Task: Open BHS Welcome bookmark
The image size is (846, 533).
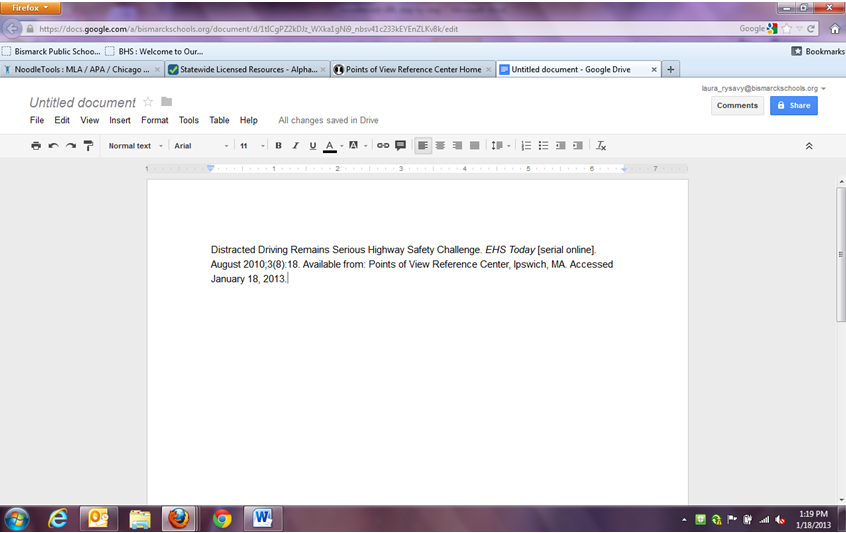Action: (x=154, y=52)
